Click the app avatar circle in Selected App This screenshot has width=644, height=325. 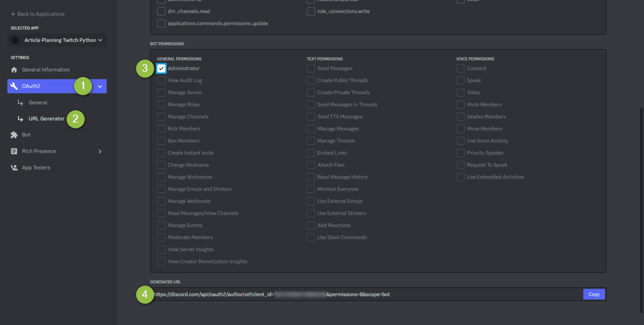[x=16, y=40]
